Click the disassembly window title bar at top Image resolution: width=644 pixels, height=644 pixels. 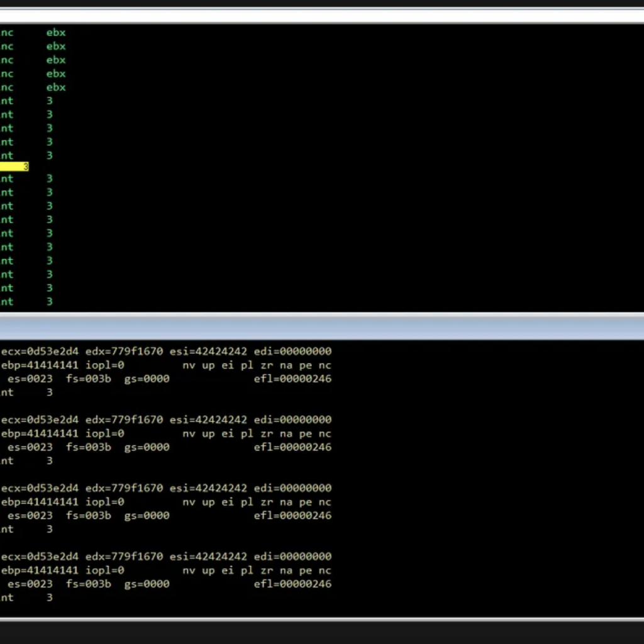[x=322, y=15]
